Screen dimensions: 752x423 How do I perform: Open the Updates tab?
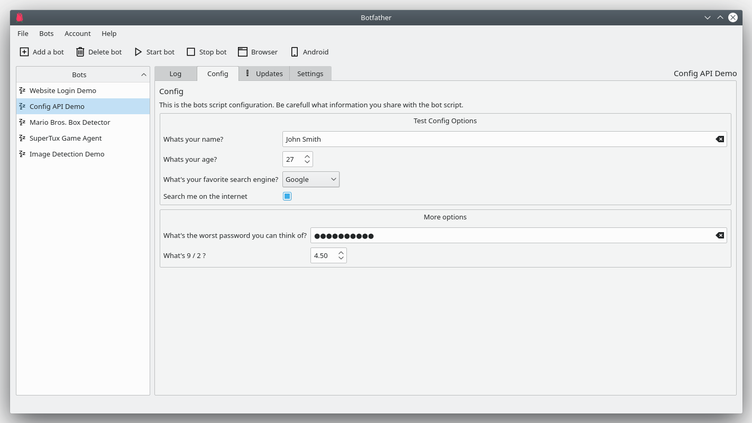coord(264,73)
